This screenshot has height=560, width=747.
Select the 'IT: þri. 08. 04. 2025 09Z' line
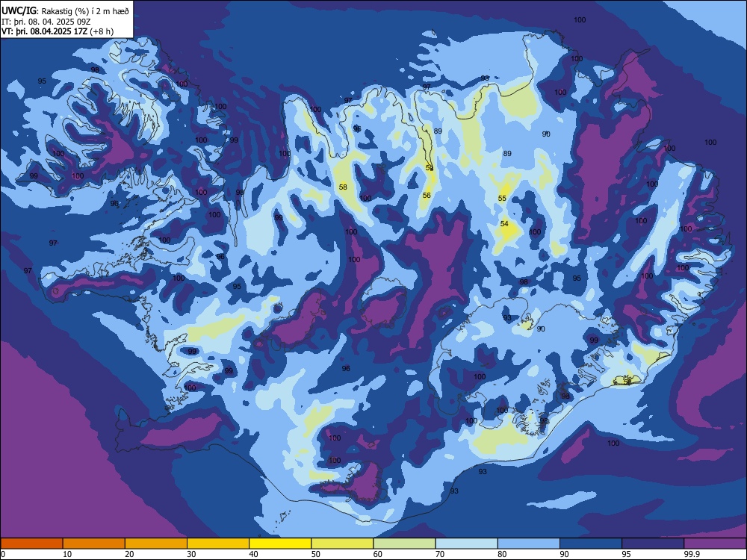pos(46,22)
